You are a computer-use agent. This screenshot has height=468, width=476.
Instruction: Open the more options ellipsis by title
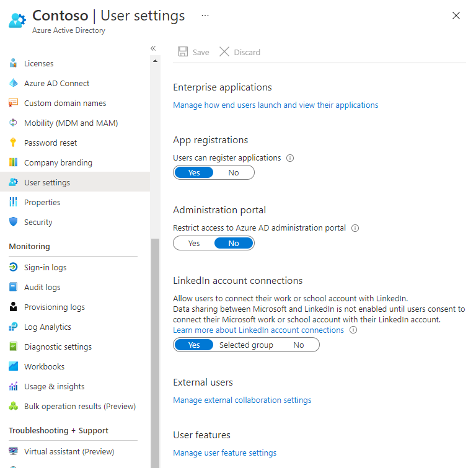[x=205, y=15]
